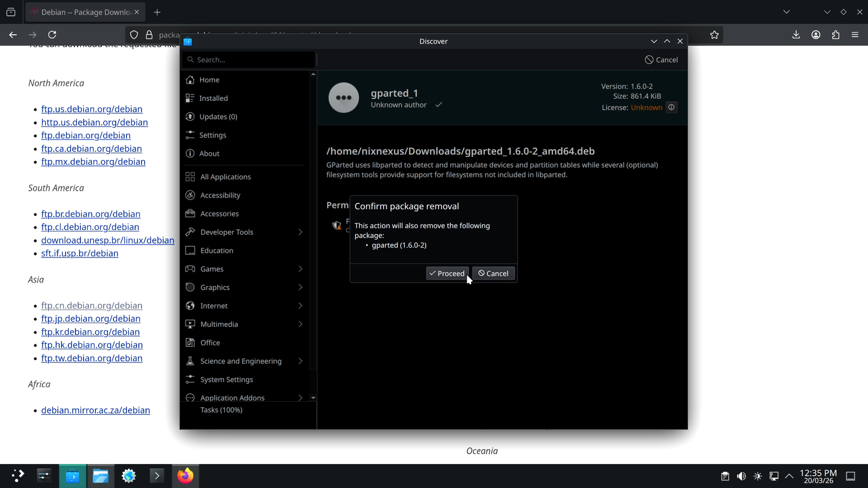Click the Unknown license link

tap(647, 107)
